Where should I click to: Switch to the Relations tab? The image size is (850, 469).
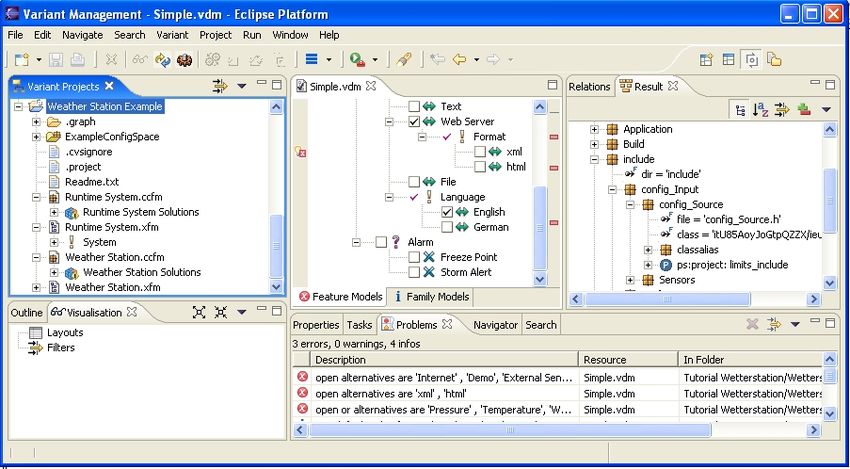coord(589,86)
